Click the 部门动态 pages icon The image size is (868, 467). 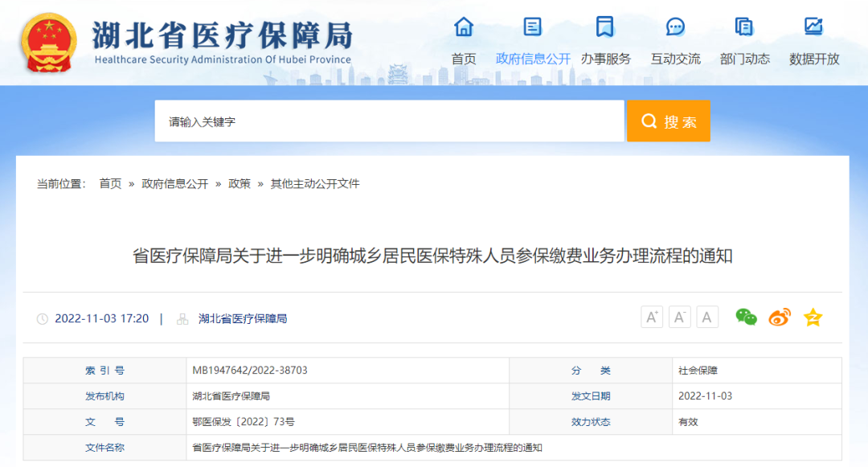coord(744,27)
